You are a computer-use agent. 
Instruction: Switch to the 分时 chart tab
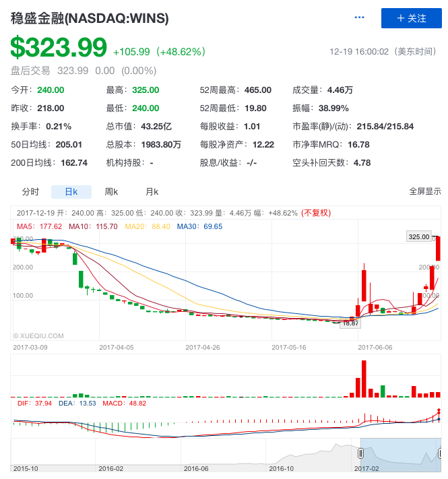click(30, 192)
